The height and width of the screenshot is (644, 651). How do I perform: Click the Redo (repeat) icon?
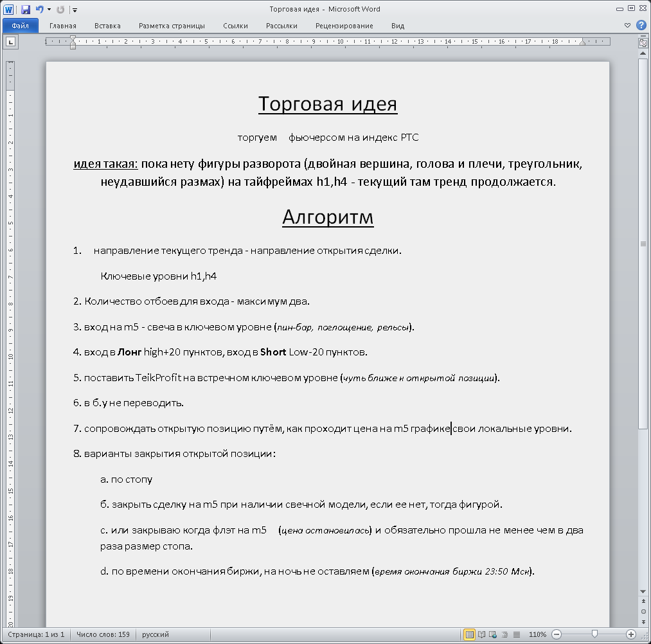60,9
